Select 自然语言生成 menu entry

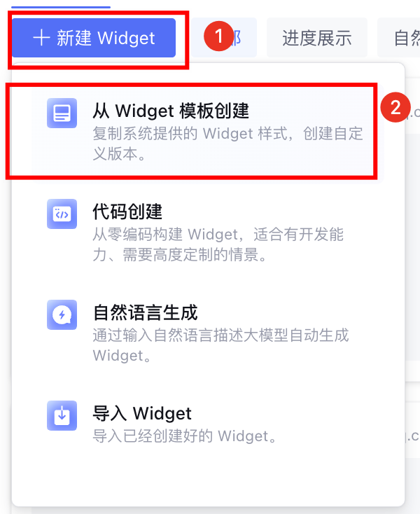[x=207, y=333]
